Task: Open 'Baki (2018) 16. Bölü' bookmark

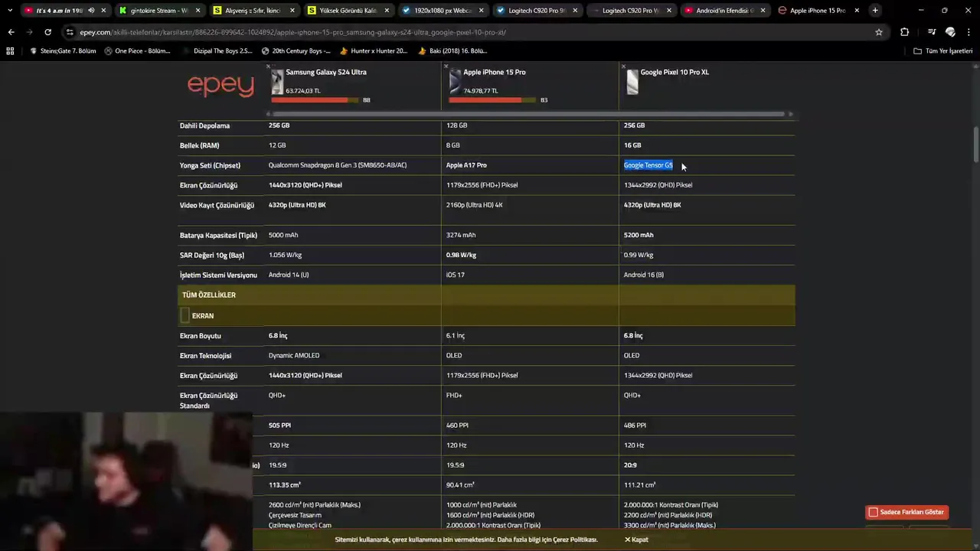Action: coord(452,51)
